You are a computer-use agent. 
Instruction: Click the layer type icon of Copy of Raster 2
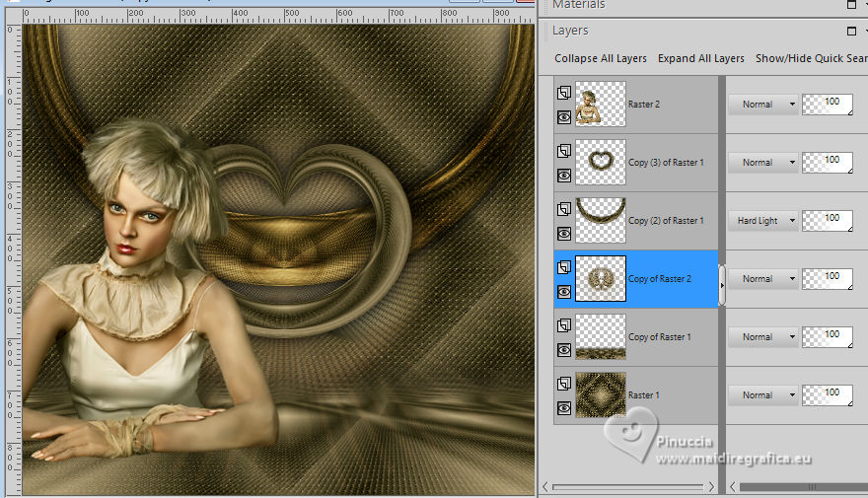coord(564,267)
